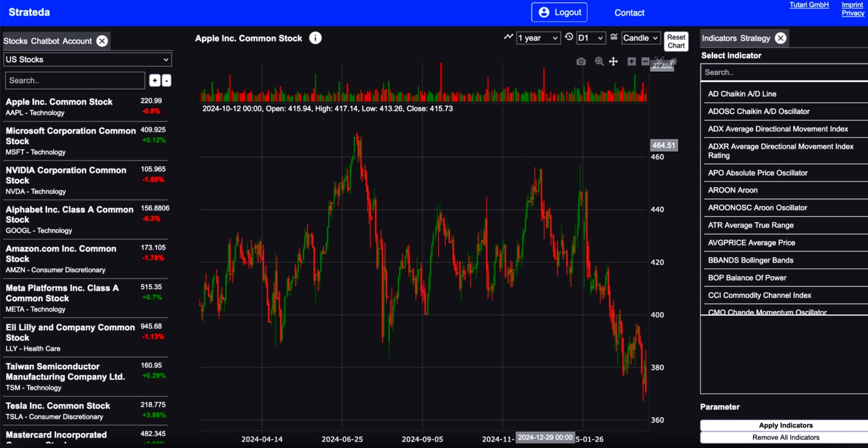868x448 pixels.
Task: Download chart snapshot with camera icon
Action: coord(581,61)
